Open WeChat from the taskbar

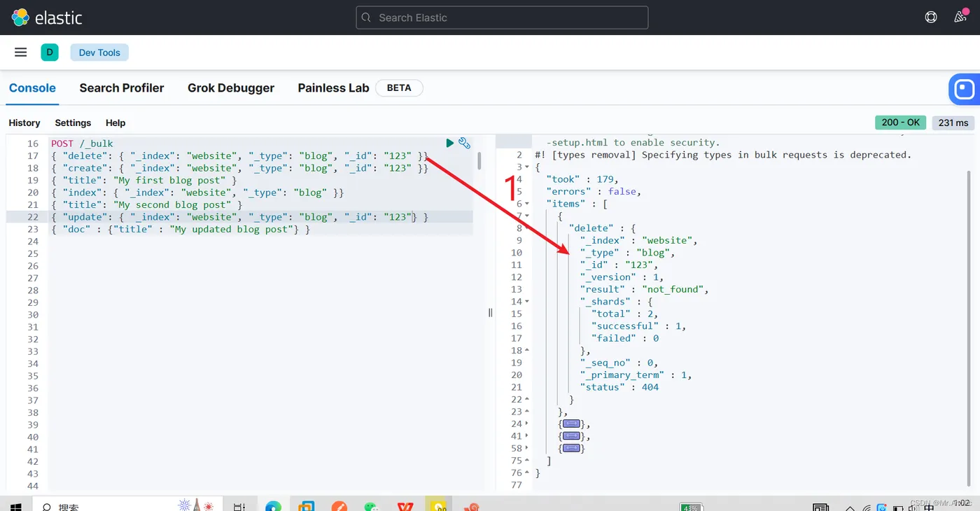(371, 506)
